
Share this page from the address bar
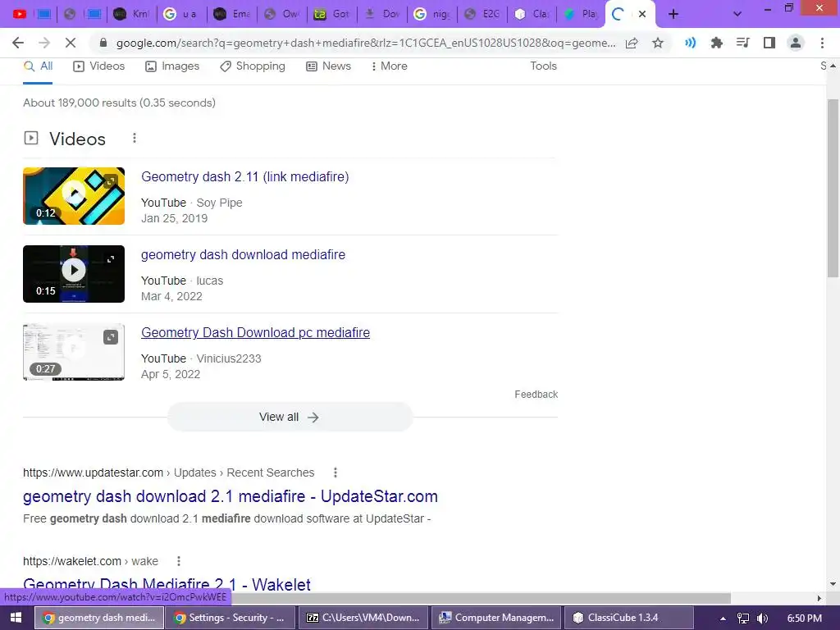tap(632, 43)
